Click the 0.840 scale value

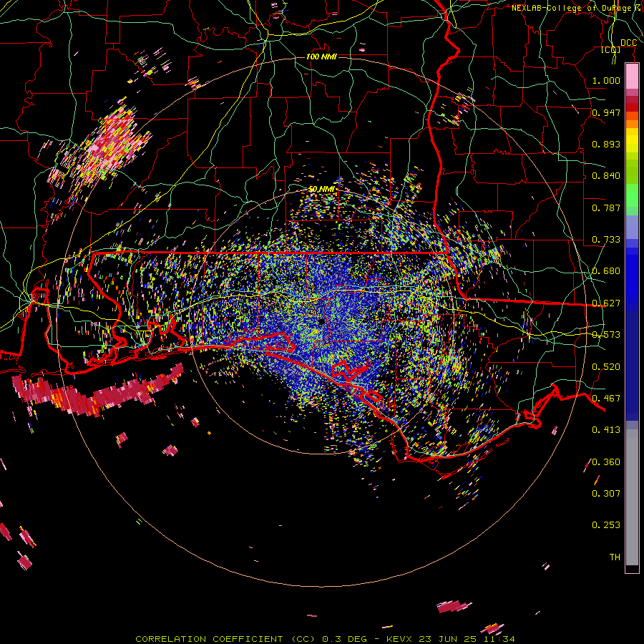606,176
